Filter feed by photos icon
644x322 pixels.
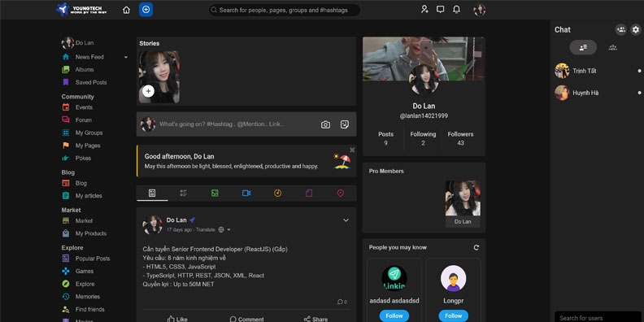[215, 193]
